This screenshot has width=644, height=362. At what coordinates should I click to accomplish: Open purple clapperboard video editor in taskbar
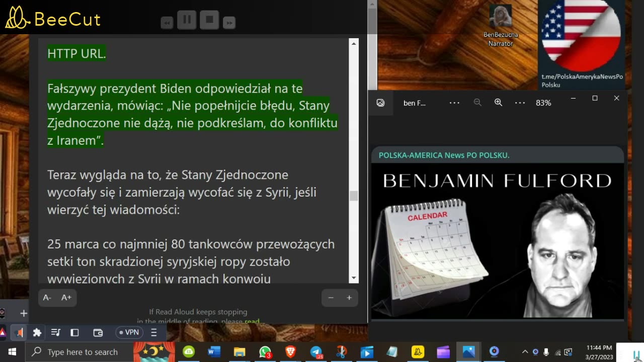(443, 352)
